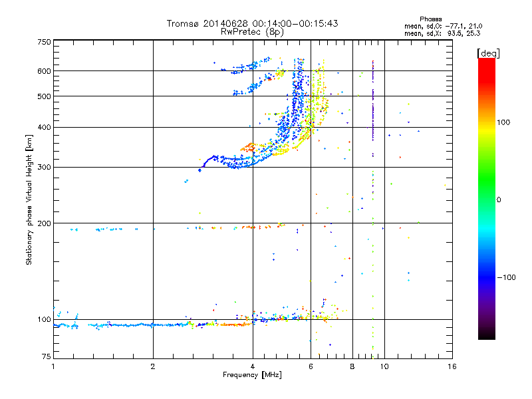532x399 pixels.
Task: Click the y-axis label '750'
Action: pyautogui.click(x=44, y=42)
